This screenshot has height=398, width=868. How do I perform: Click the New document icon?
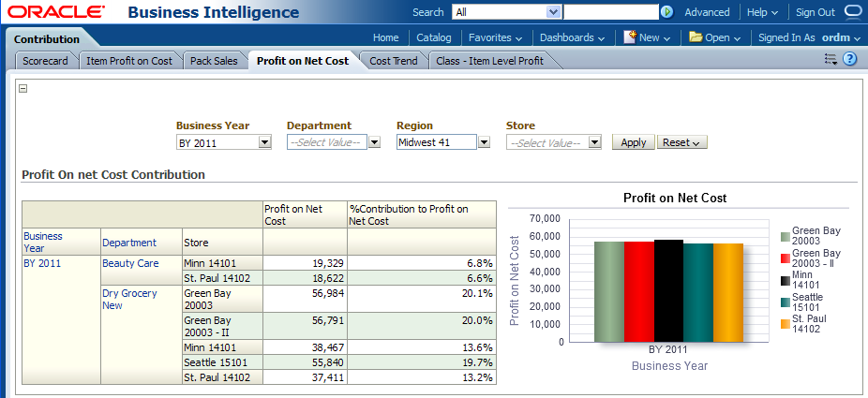pyautogui.click(x=630, y=37)
